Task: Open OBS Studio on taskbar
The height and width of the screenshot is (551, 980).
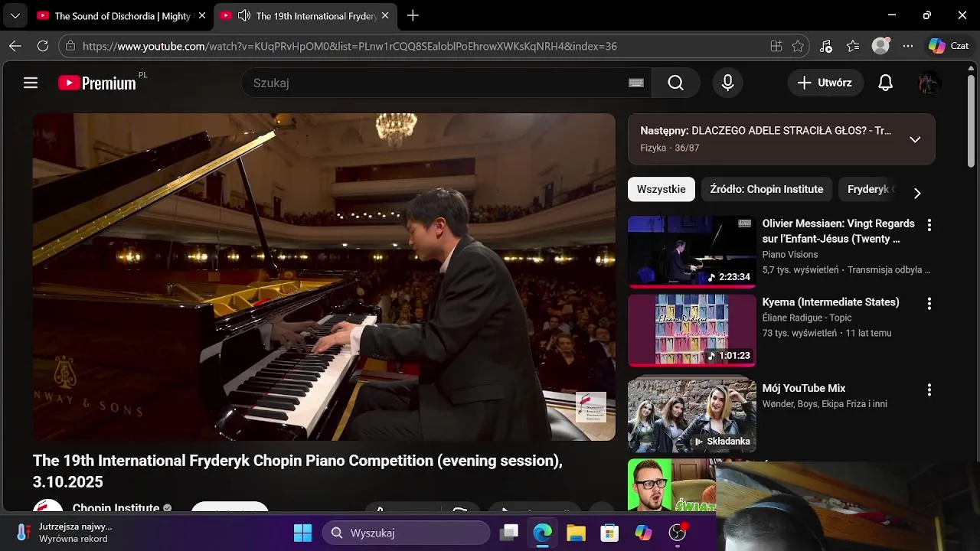Action: (x=677, y=533)
